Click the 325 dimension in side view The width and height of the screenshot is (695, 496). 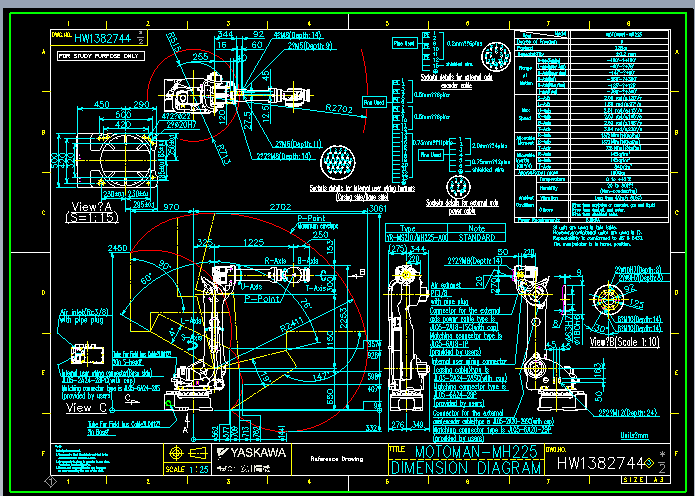[x=204, y=242]
